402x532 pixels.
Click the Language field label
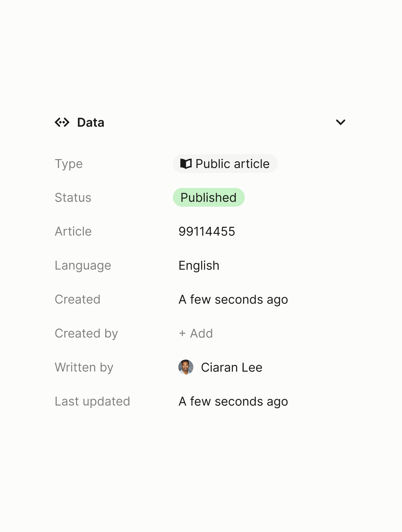coord(83,266)
